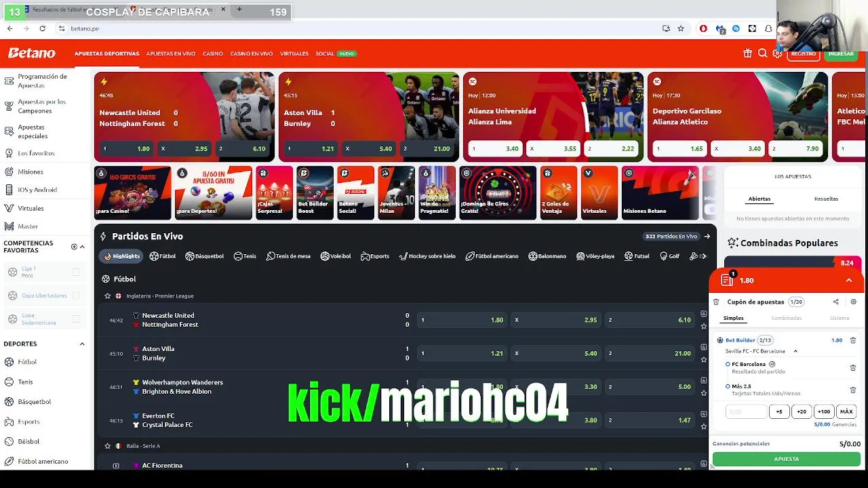Screen dimensions: 868x488
Task: Share the bet coupon
Action: (835, 302)
